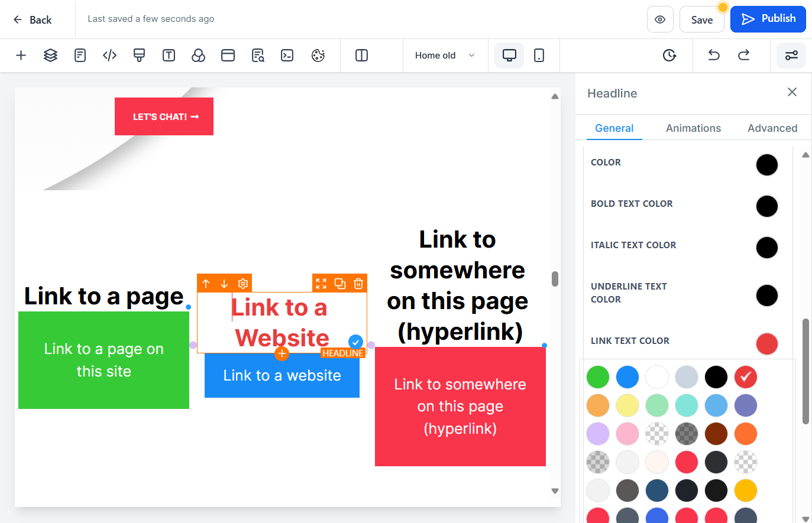
Task: Click the orange HEADLINE label tag
Action: click(x=343, y=353)
